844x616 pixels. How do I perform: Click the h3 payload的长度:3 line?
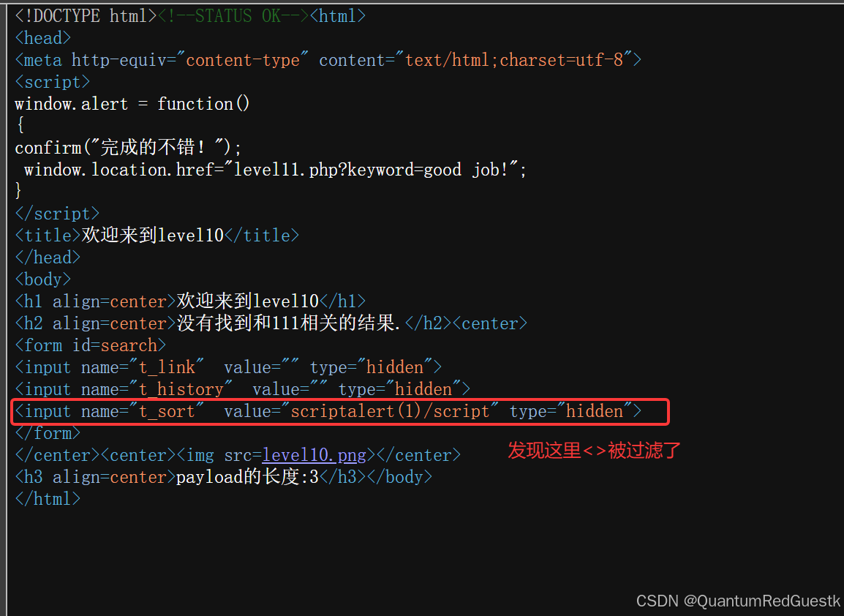click(x=223, y=478)
